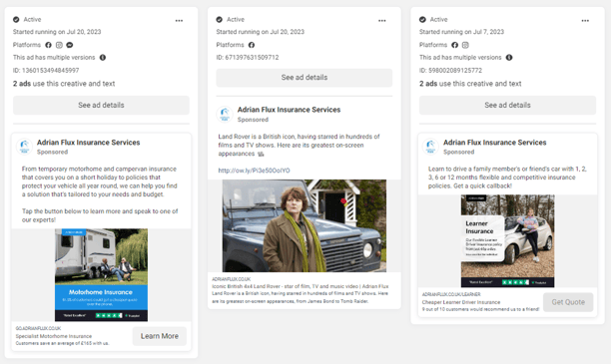Click the Adrian Flux avatar on the learner ad
The width and height of the screenshot is (611, 364).
430,147
